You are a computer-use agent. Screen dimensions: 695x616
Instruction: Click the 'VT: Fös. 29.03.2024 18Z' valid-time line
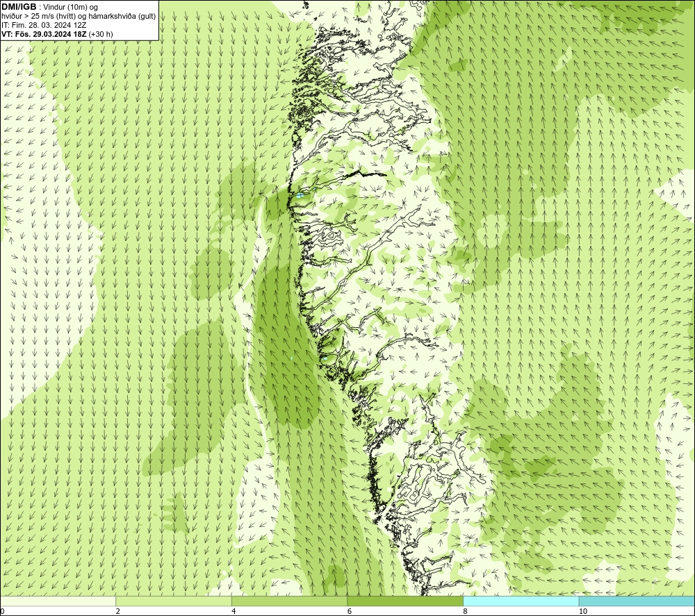(44, 33)
